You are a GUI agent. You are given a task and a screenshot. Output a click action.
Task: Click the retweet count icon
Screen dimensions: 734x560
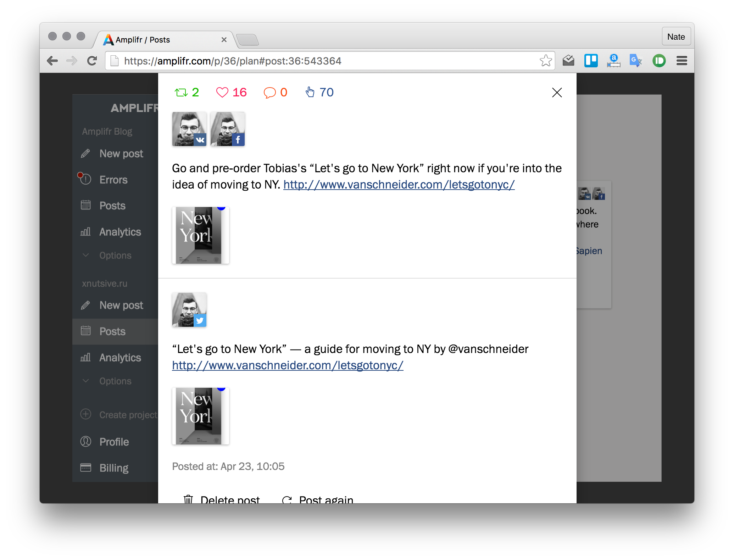(x=181, y=93)
